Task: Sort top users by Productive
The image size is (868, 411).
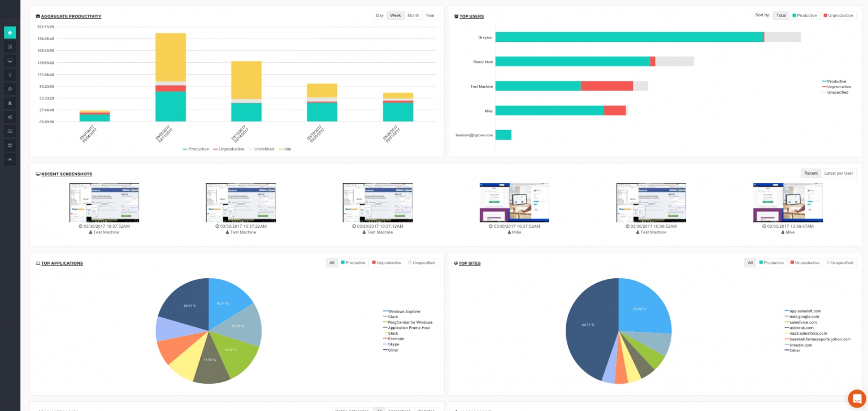Action: click(804, 15)
